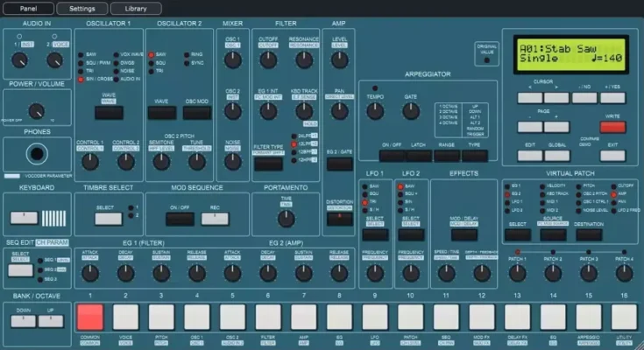644x350 pixels.
Task: Select NOISE waveform in Oscillator 1
Action: (117, 71)
